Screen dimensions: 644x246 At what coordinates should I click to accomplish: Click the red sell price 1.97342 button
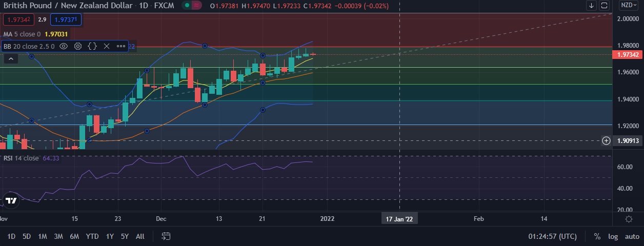pos(18,19)
